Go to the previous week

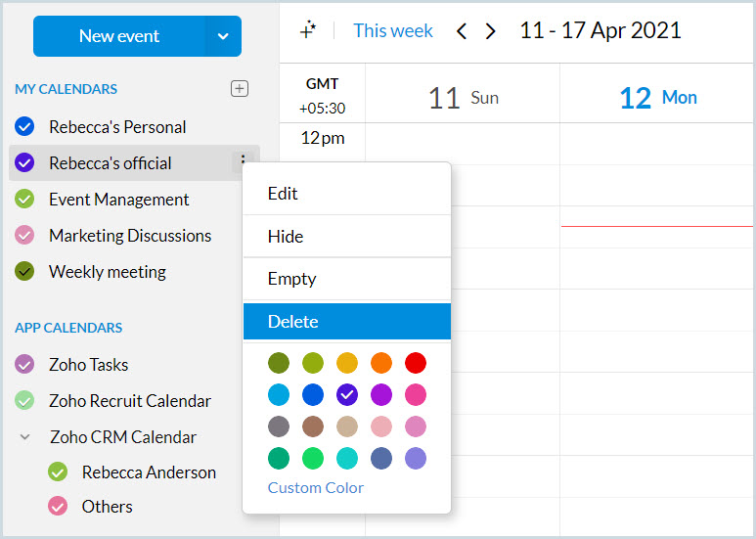pos(463,31)
